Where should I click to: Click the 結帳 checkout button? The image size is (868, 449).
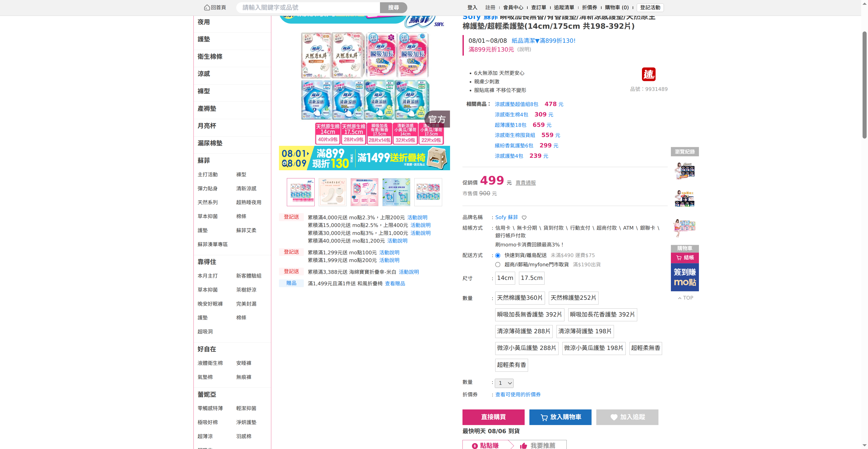pyautogui.click(x=685, y=258)
